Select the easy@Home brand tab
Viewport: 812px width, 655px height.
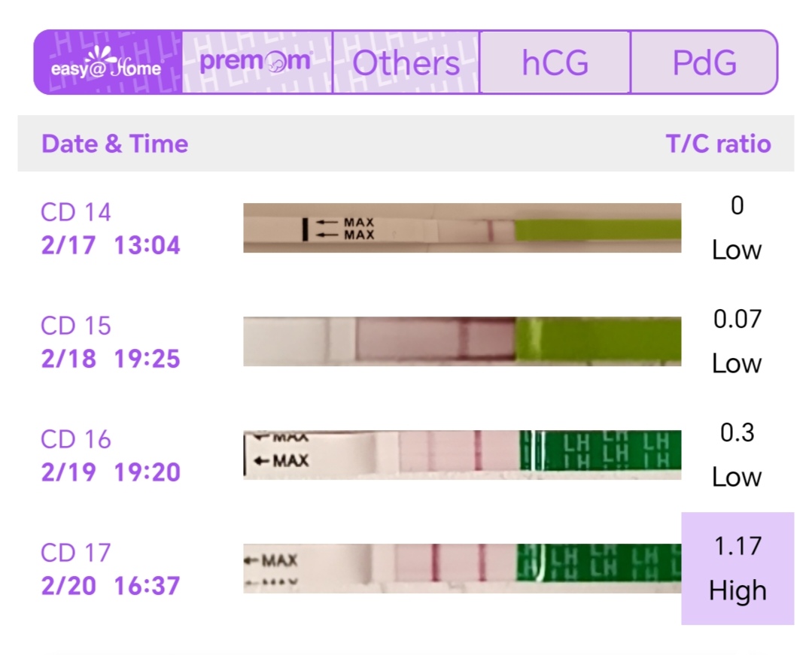tap(107, 63)
